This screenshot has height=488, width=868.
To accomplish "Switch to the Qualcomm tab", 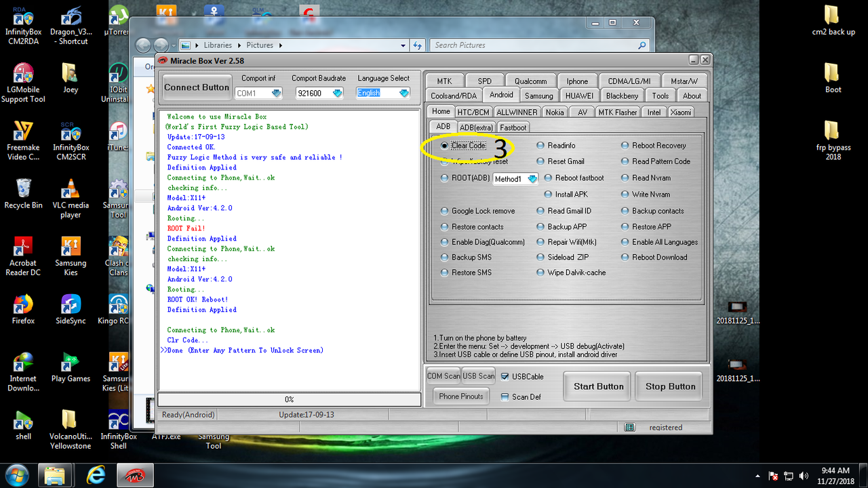I will [530, 81].
